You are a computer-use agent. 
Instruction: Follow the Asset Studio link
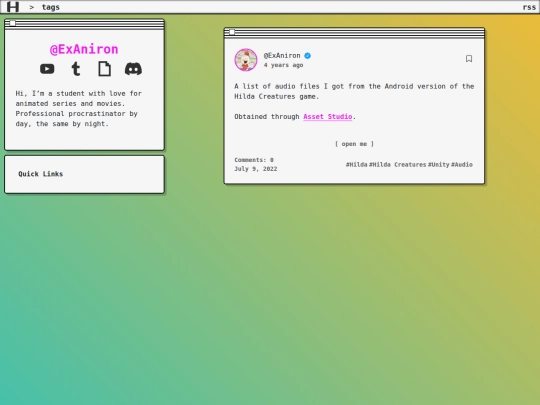click(x=328, y=117)
